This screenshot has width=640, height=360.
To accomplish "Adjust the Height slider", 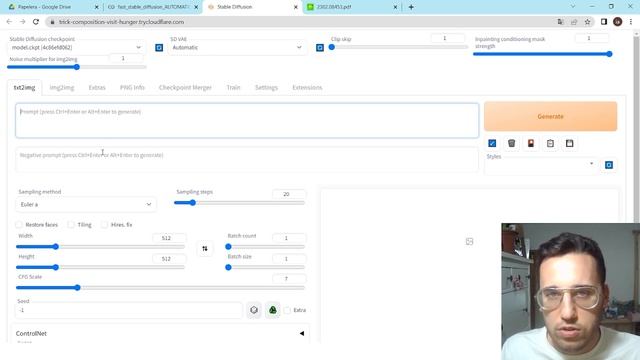I will coord(100,267).
